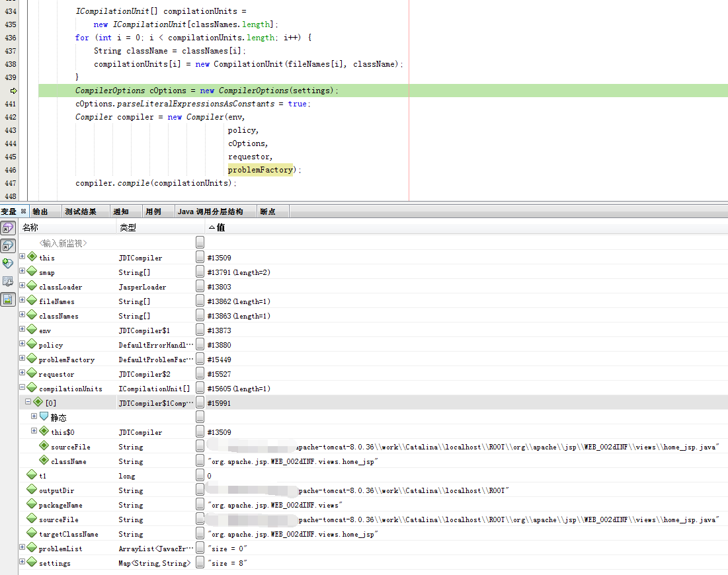This screenshot has height=575, width=728.
Task: Expand the smap variable node
Action: pos(22,270)
